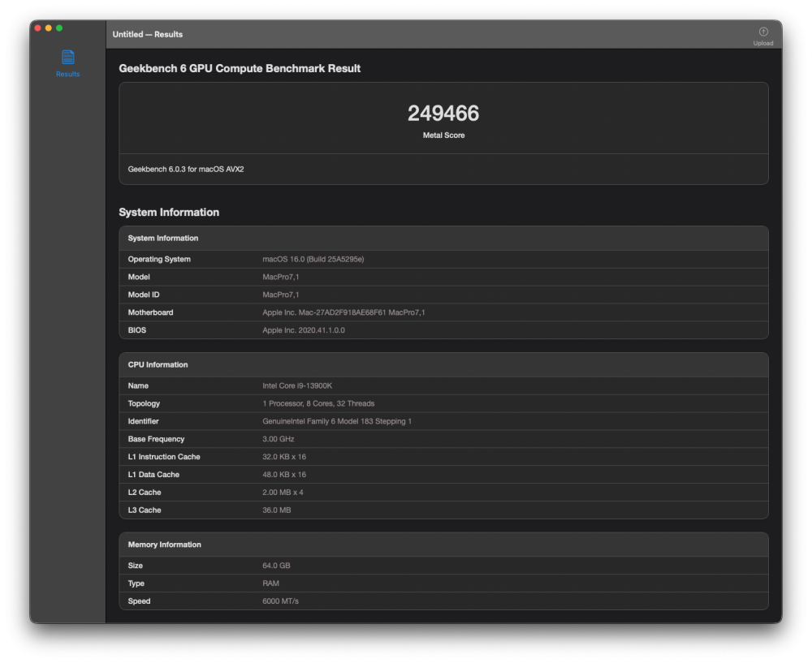The height and width of the screenshot is (663, 812).
Task: Click the green zoom window button
Action: (59, 28)
